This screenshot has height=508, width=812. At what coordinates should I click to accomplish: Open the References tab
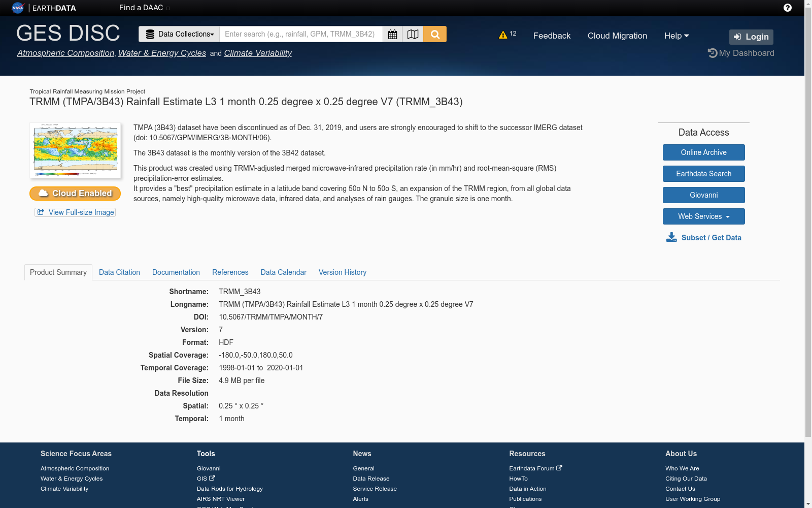230,272
